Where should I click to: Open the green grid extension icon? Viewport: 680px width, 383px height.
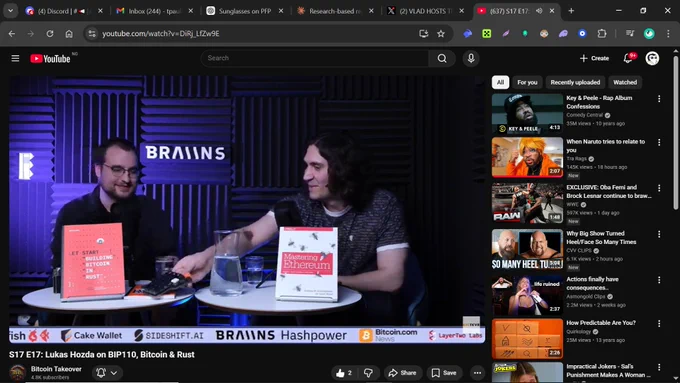click(x=487, y=33)
